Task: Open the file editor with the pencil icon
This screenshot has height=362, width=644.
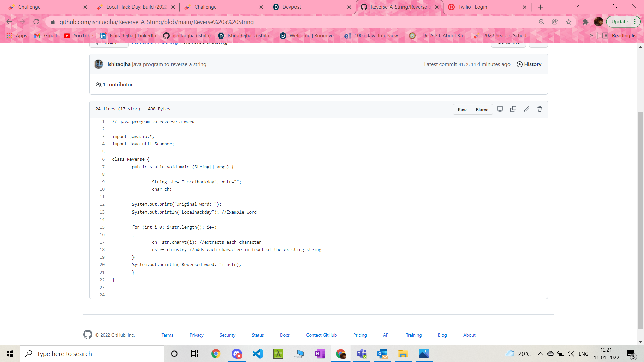Action: point(526,109)
